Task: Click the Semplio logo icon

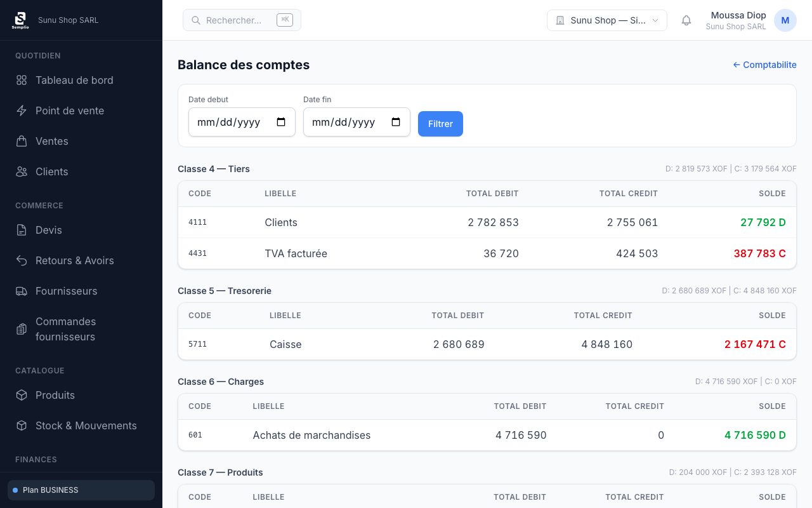Action: point(20,20)
